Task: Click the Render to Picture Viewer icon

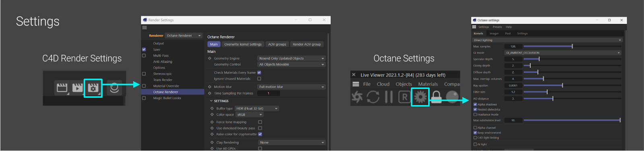Action: [77, 88]
